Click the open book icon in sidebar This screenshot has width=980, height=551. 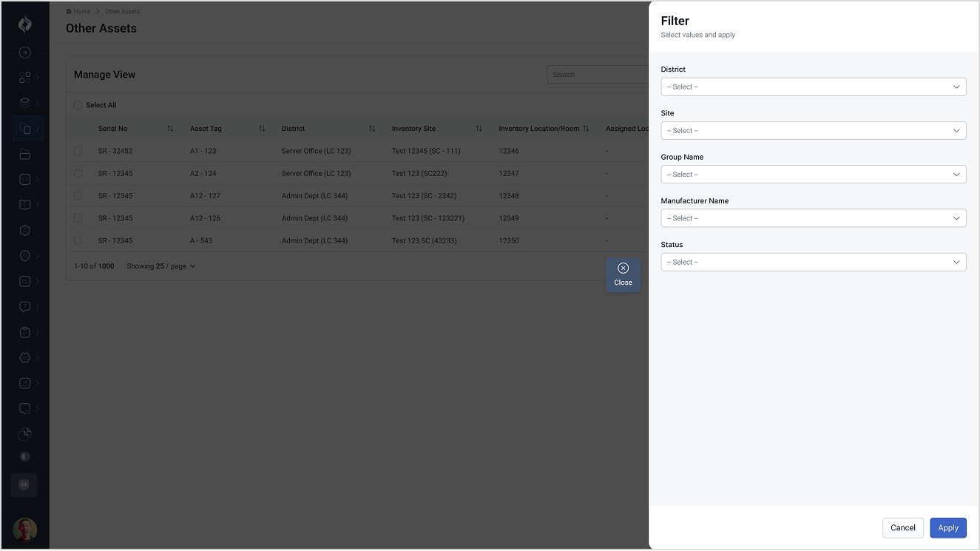(x=25, y=205)
